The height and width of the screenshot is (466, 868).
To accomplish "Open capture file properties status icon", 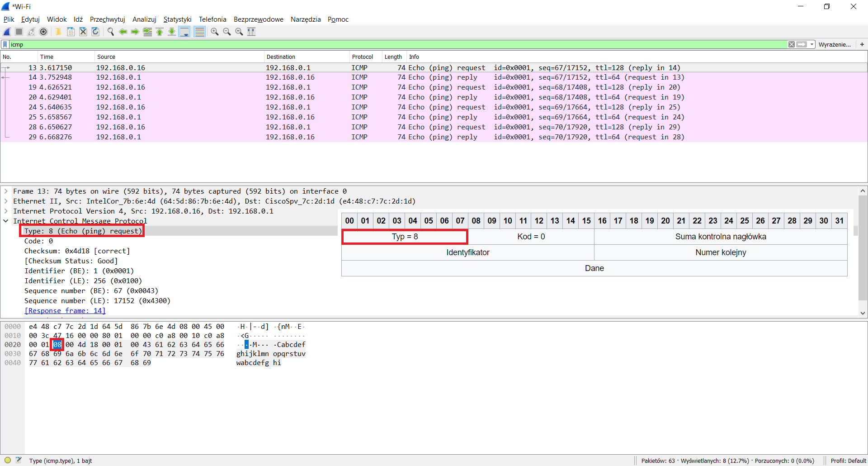I will coord(19,461).
